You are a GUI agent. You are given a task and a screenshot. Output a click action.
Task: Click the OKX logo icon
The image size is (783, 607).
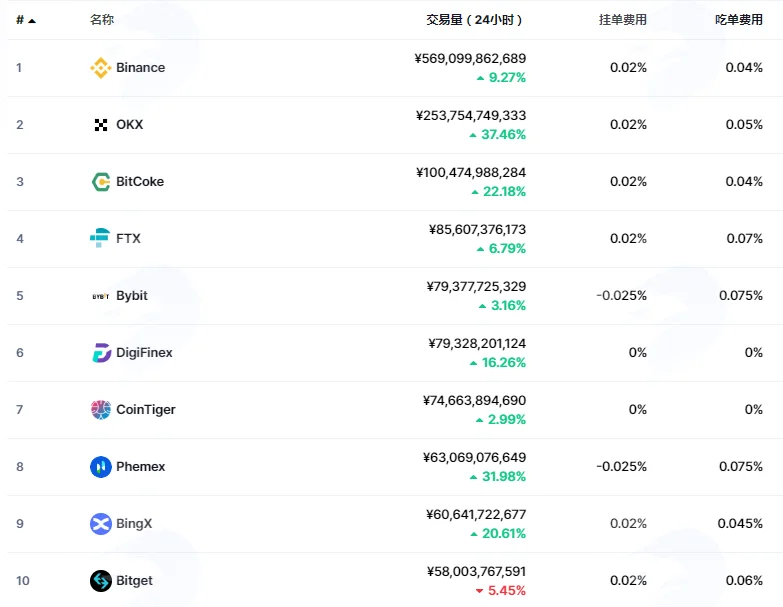tap(100, 125)
